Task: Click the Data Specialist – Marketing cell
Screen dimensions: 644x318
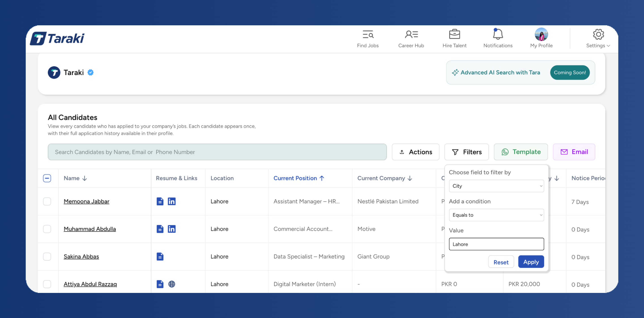Action: [x=309, y=256]
